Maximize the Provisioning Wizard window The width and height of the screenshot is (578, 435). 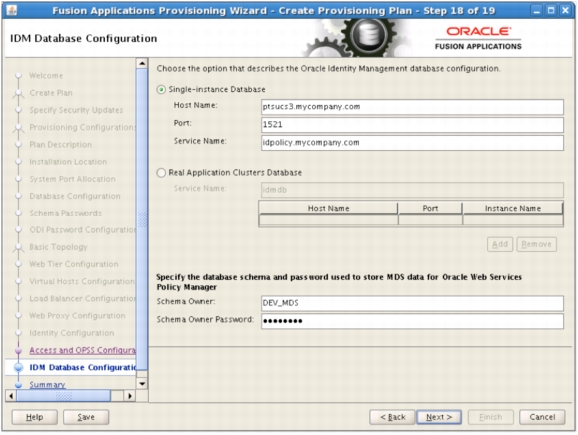click(551, 10)
